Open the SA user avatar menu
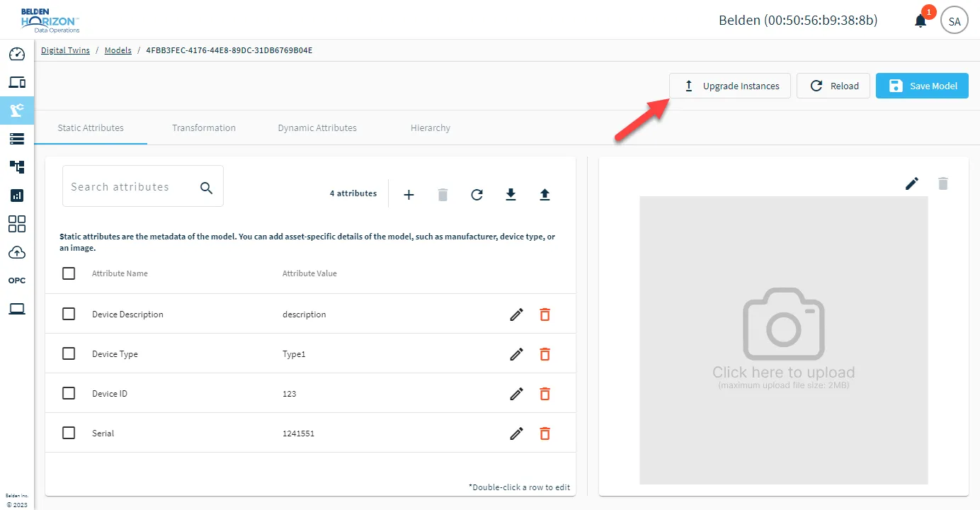 click(x=954, y=21)
